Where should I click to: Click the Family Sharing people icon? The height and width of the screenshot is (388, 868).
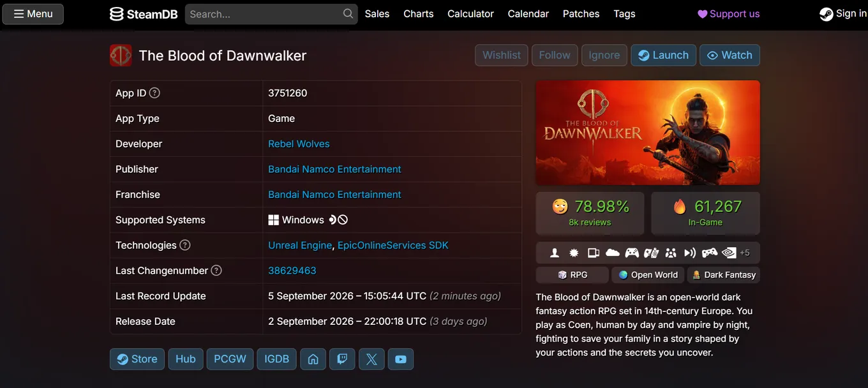pos(671,253)
